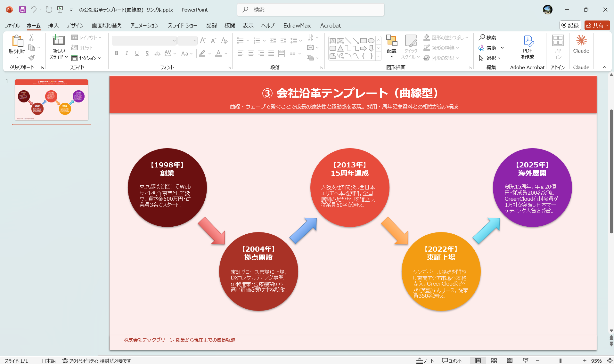Open ノート notes pane
Viewport: 614px width, 364px height.
tap(425, 360)
